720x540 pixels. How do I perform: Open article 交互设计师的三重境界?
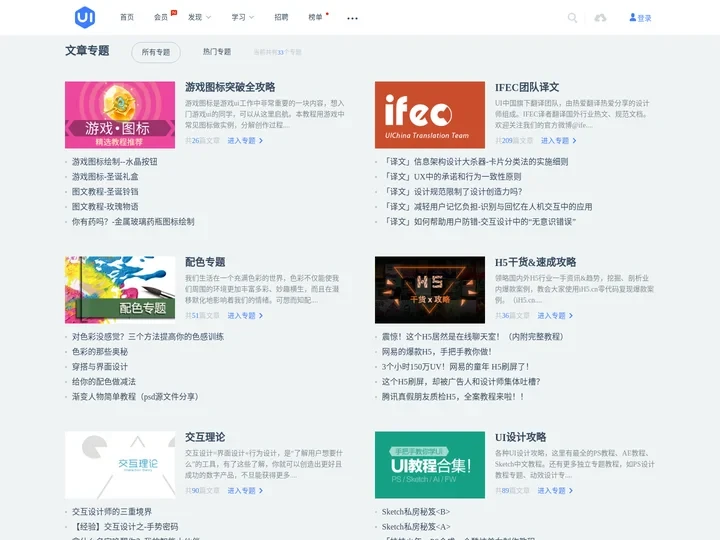pos(112,512)
